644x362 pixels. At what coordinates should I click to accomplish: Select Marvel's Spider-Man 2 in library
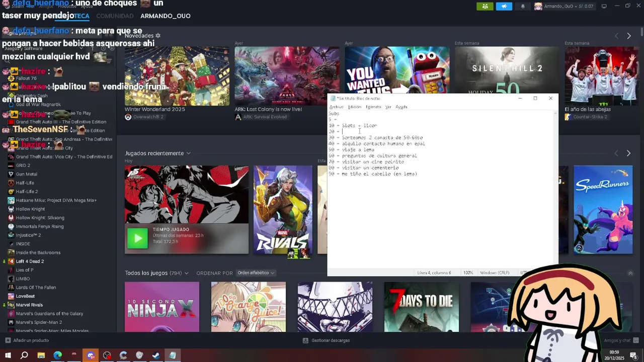click(39, 322)
